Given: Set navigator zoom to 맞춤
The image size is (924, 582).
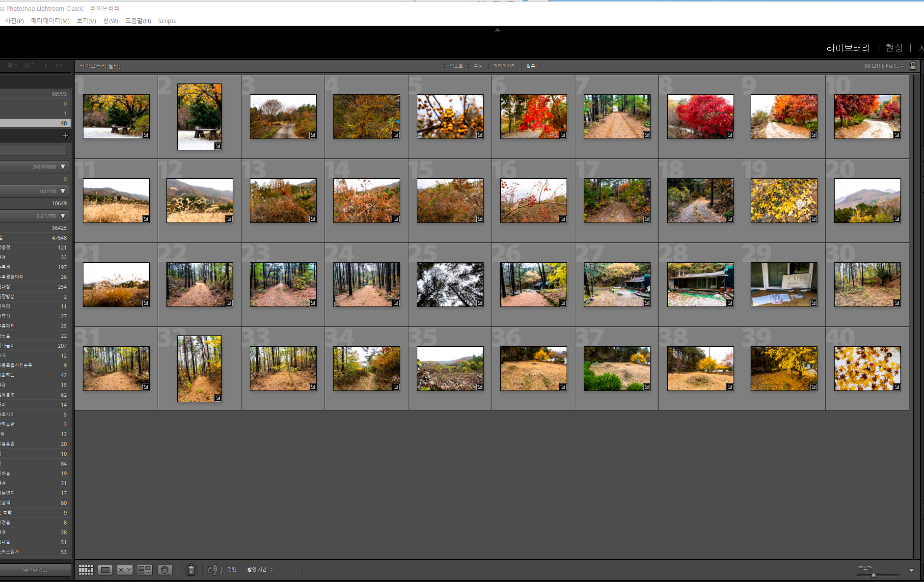Looking at the screenshot, I should tap(13, 66).
